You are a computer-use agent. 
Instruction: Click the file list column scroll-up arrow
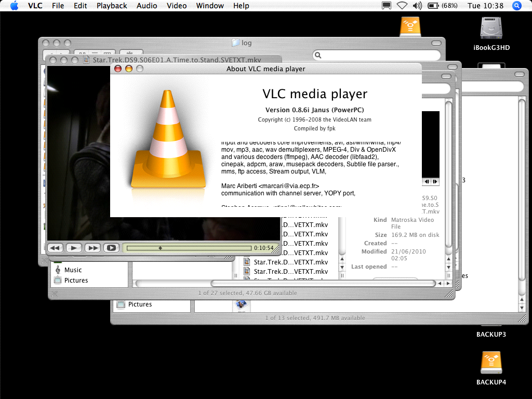point(342,259)
